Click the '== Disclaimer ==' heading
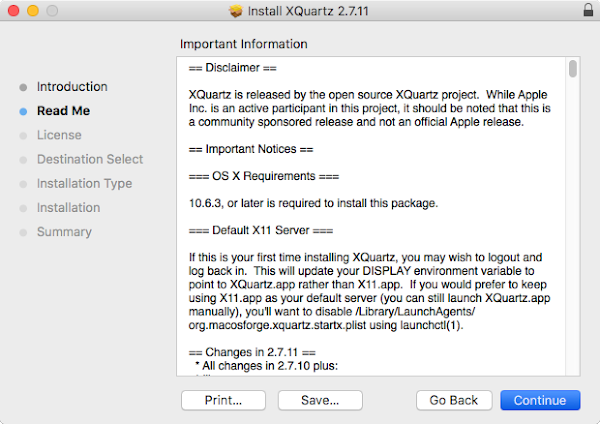This screenshot has height=424, width=600. 232,68
